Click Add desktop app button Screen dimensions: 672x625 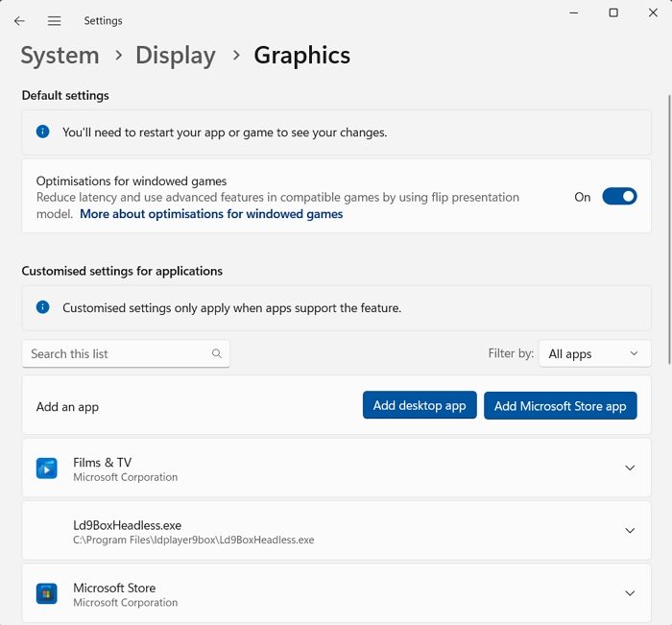point(420,406)
